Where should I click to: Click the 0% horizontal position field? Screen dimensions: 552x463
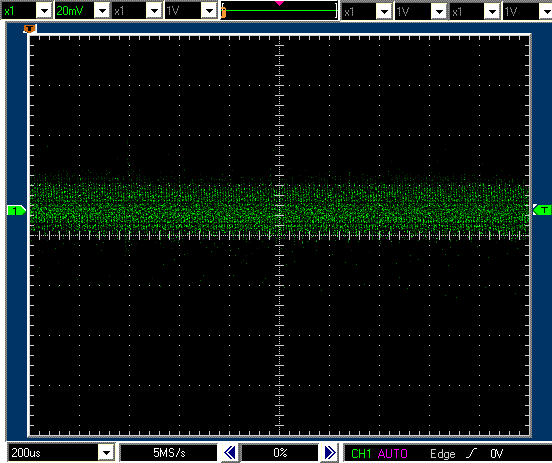(x=280, y=453)
